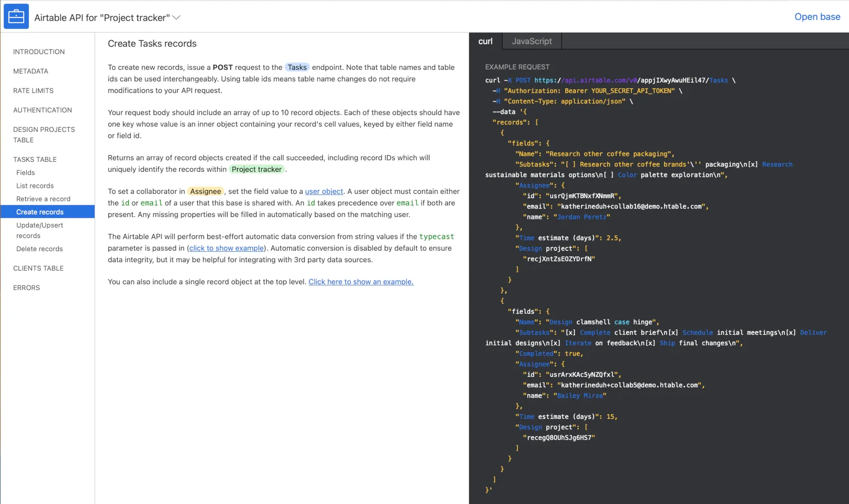
Task: Follow the user object link
Action: coord(324,191)
